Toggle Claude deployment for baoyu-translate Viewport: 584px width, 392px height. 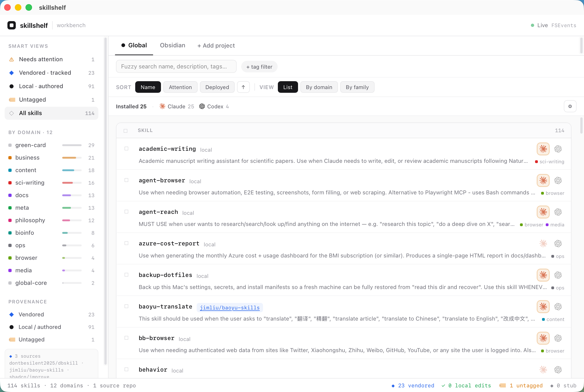click(543, 306)
